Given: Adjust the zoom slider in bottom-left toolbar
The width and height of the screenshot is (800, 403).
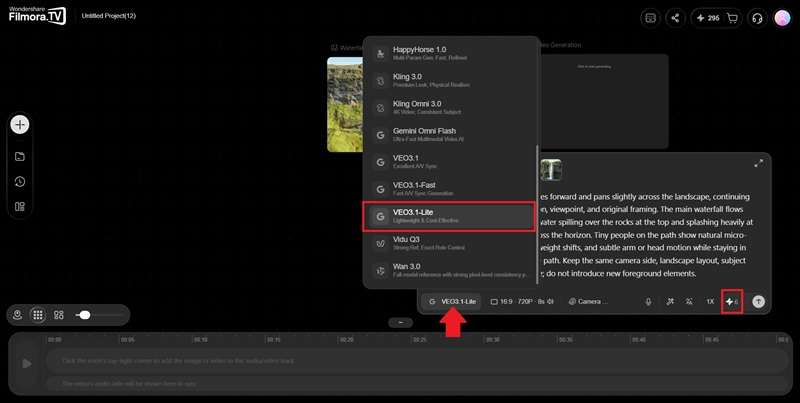Looking at the screenshot, I should coord(98,315).
